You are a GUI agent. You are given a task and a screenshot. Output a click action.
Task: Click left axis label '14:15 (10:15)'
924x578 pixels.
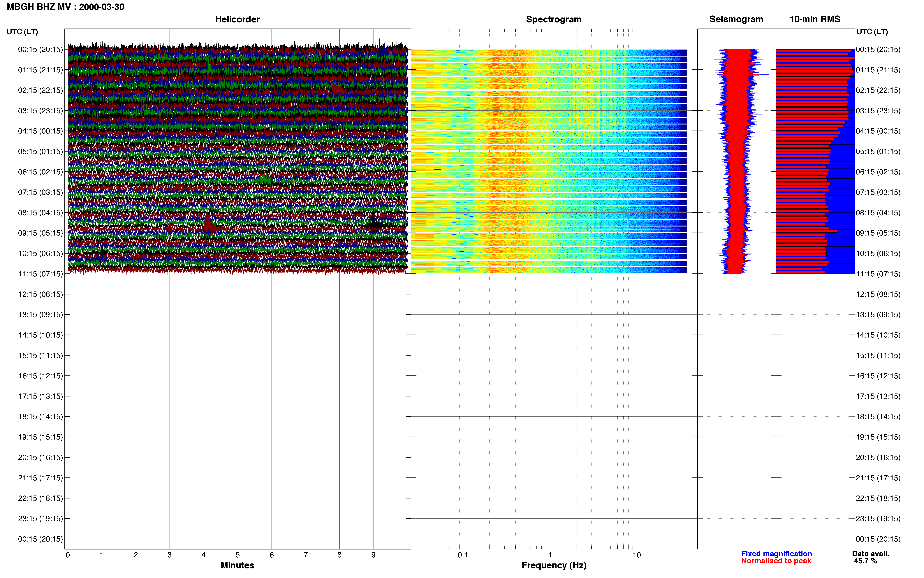point(41,335)
